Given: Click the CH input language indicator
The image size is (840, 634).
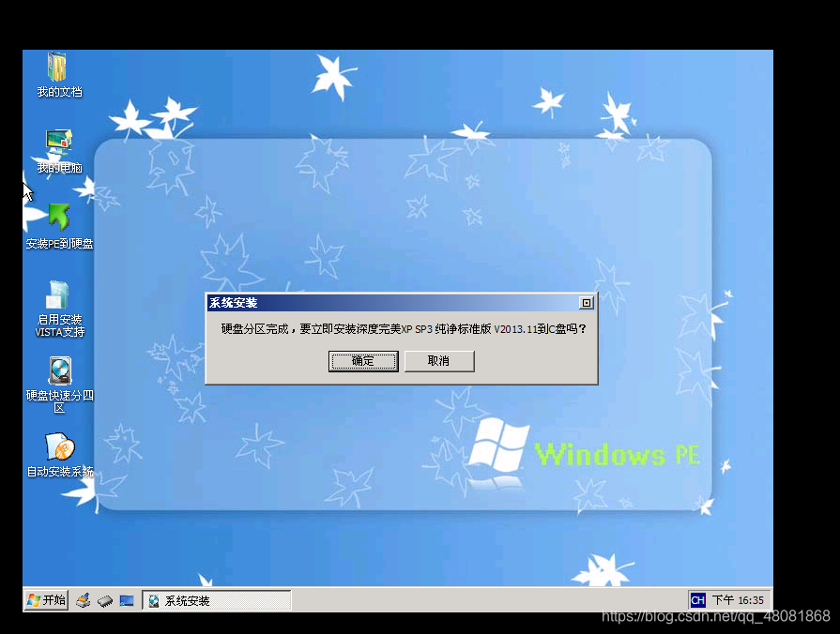Looking at the screenshot, I should pos(697,600).
